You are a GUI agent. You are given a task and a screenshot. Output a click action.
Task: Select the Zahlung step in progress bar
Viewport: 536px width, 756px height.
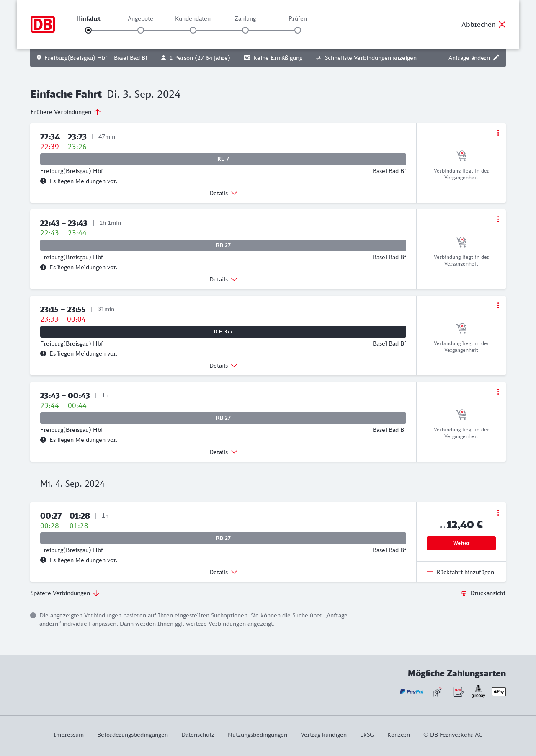click(x=245, y=30)
